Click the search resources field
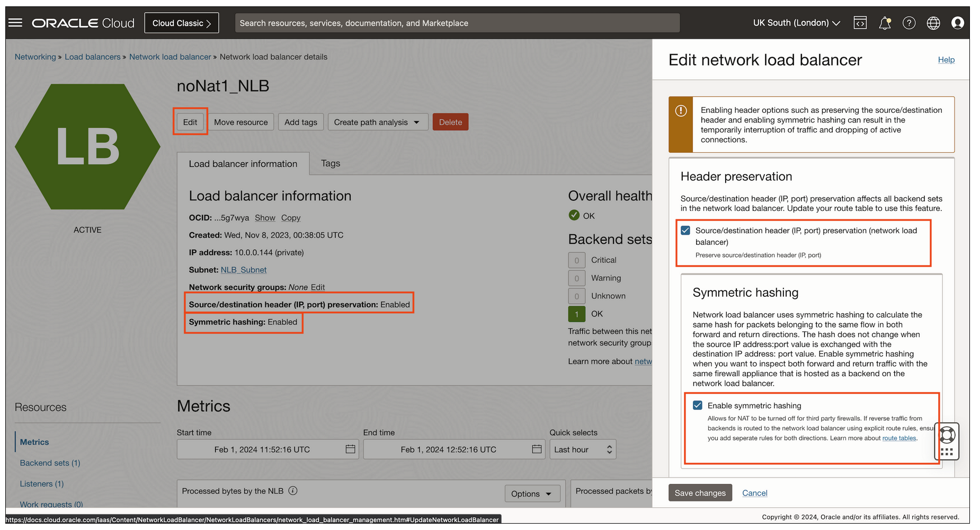Viewport: 980px width, 530px height. point(457,22)
